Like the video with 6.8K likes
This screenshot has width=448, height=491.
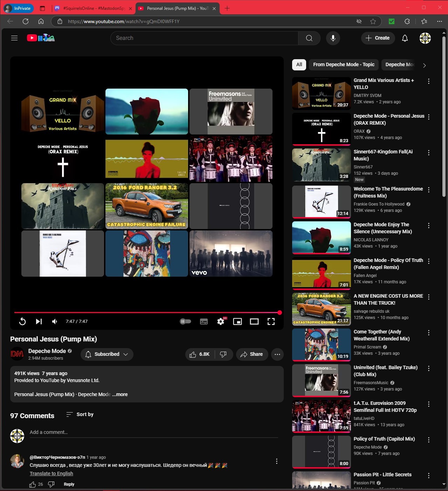click(200, 354)
